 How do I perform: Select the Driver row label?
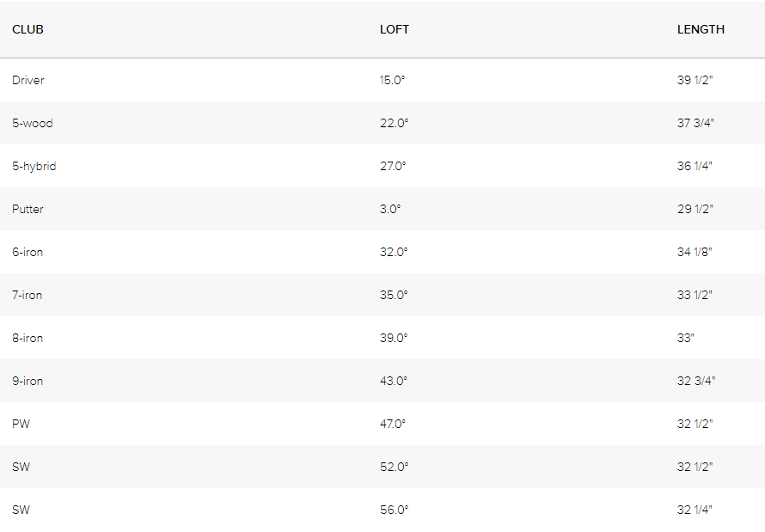coord(28,81)
